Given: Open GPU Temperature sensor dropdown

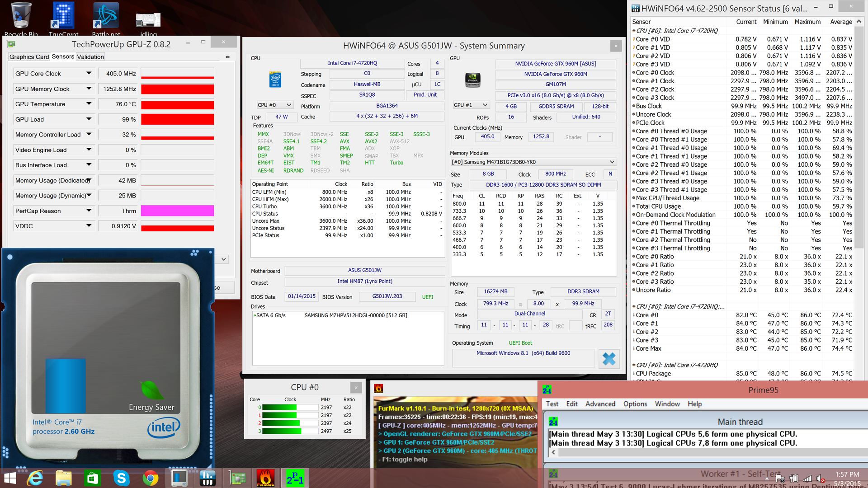Looking at the screenshot, I should click(89, 104).
